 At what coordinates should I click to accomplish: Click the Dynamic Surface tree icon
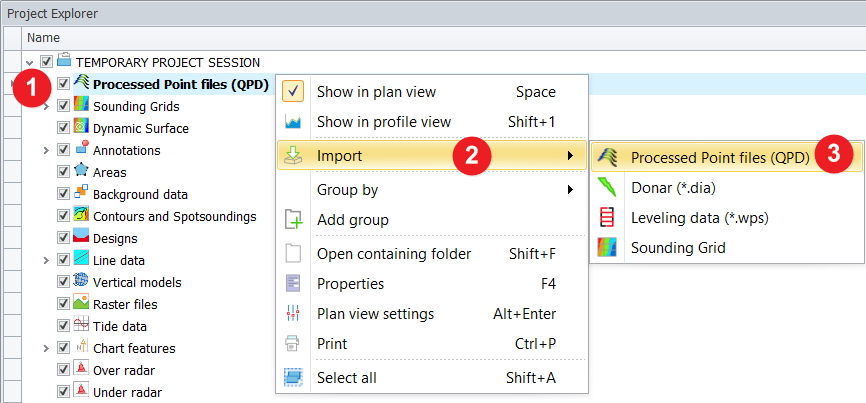[x=82, y=128]
